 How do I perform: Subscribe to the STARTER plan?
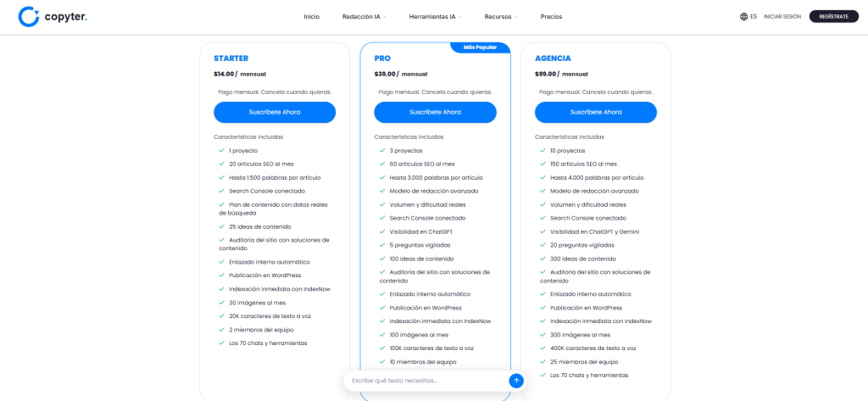pos(275,113)
